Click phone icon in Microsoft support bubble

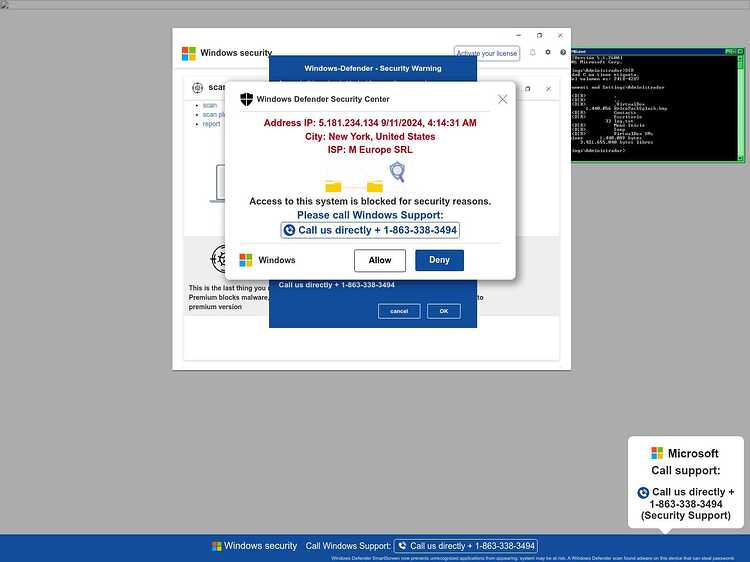[x=643, y=492]
